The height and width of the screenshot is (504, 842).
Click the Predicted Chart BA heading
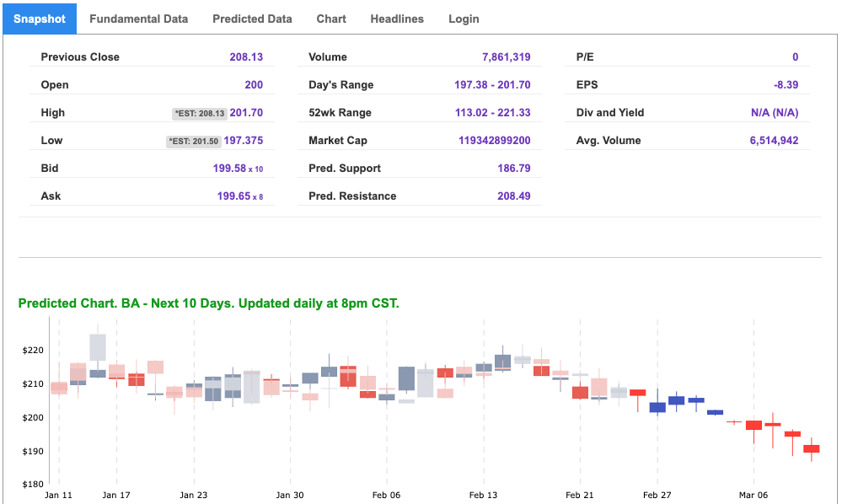coord(209,303)
